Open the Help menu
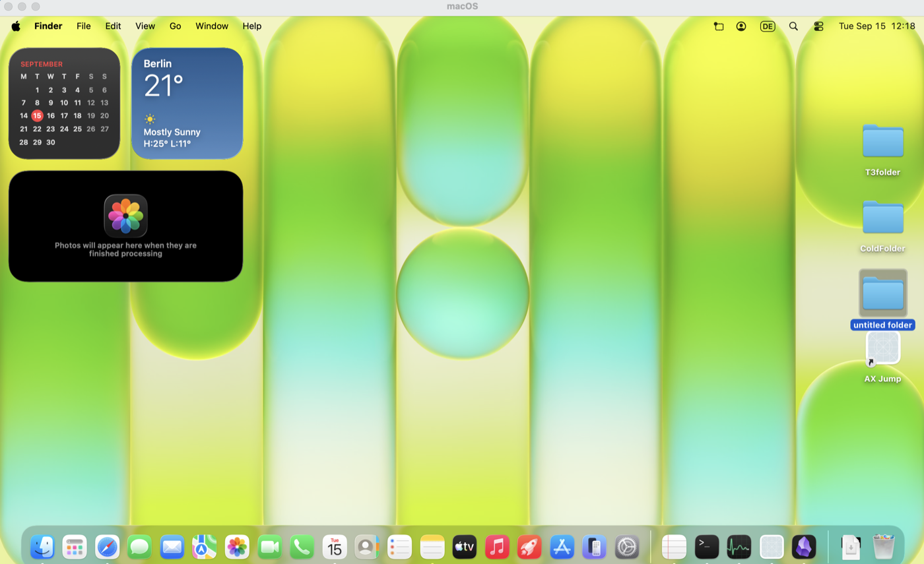 [x=252, y=26]
